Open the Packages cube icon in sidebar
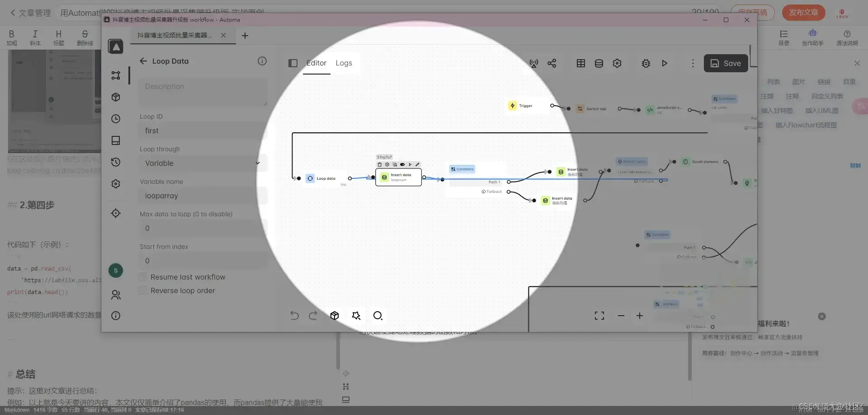 point(116,97)
